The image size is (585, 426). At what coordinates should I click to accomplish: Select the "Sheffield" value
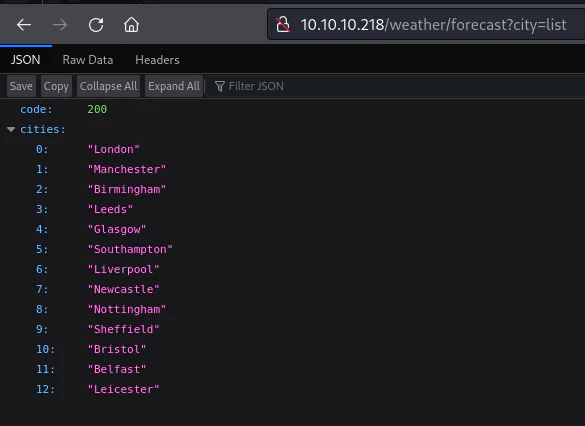[x=123, y=329]
